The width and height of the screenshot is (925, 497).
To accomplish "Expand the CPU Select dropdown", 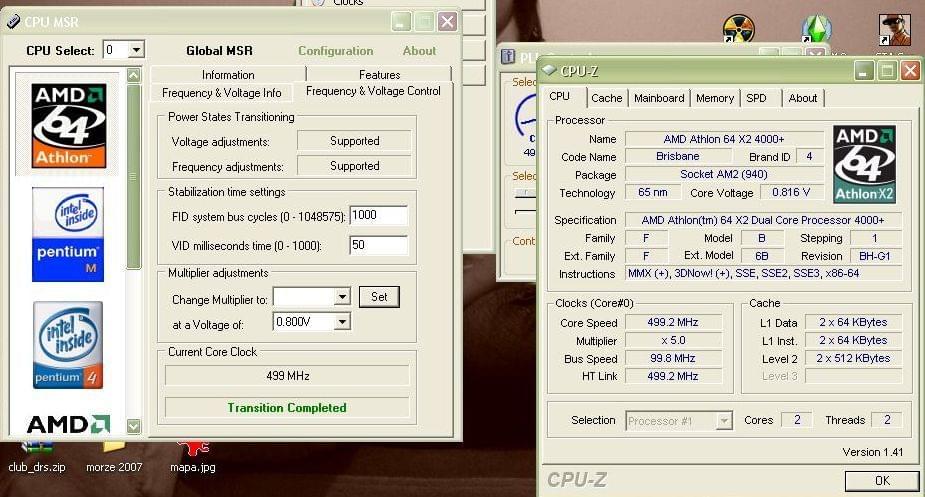I will [136, 50].
